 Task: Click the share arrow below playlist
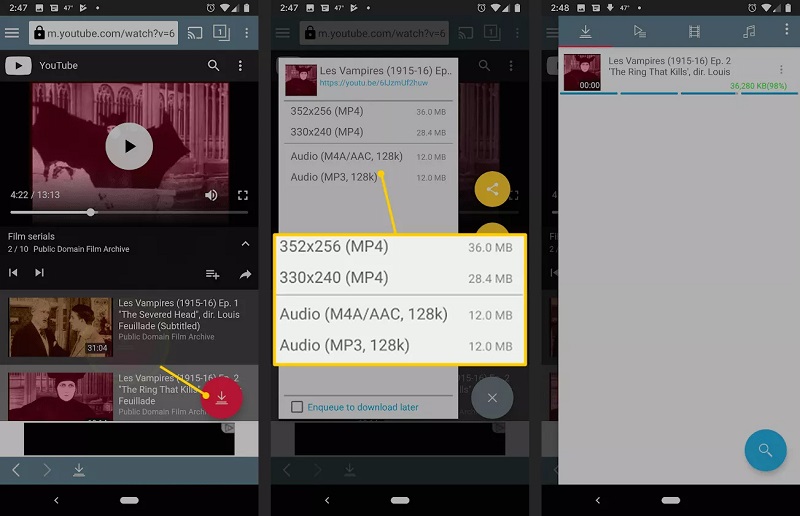[x=244, y=274]
